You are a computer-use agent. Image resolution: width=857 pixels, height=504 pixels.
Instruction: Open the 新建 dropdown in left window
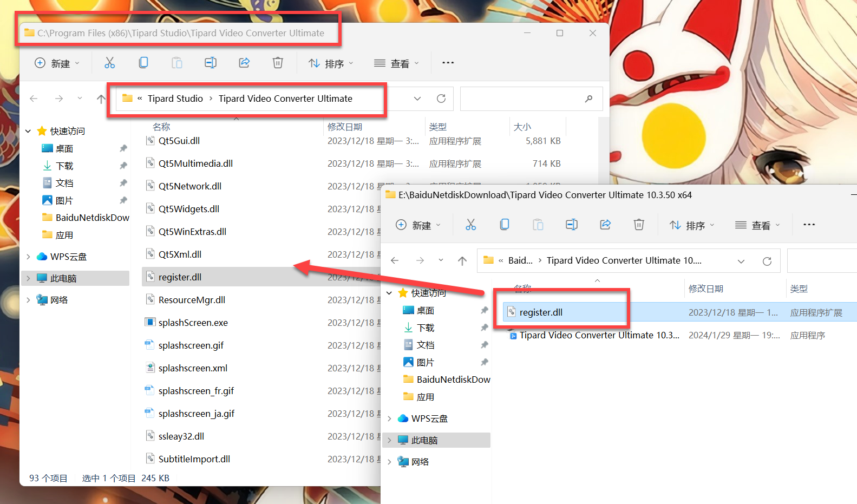(57, 63)
